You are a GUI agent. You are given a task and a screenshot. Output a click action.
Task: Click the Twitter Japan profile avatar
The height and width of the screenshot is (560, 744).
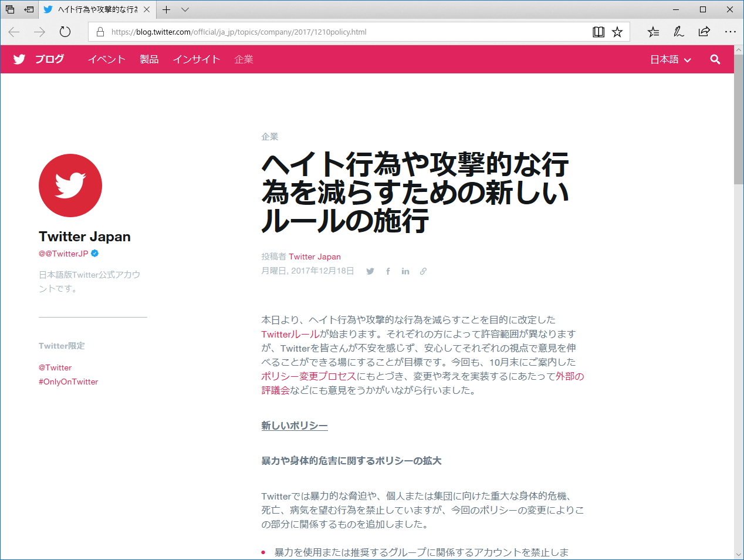click(x=70, y=185)
